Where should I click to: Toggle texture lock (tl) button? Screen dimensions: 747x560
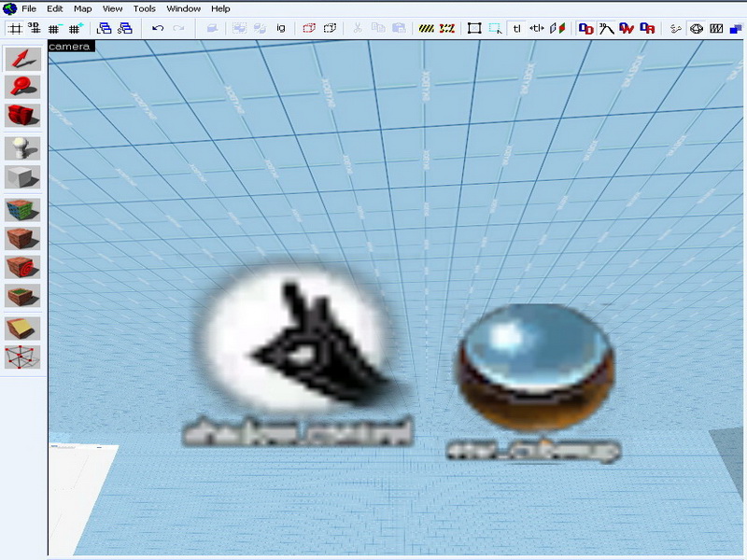point(516,28)
